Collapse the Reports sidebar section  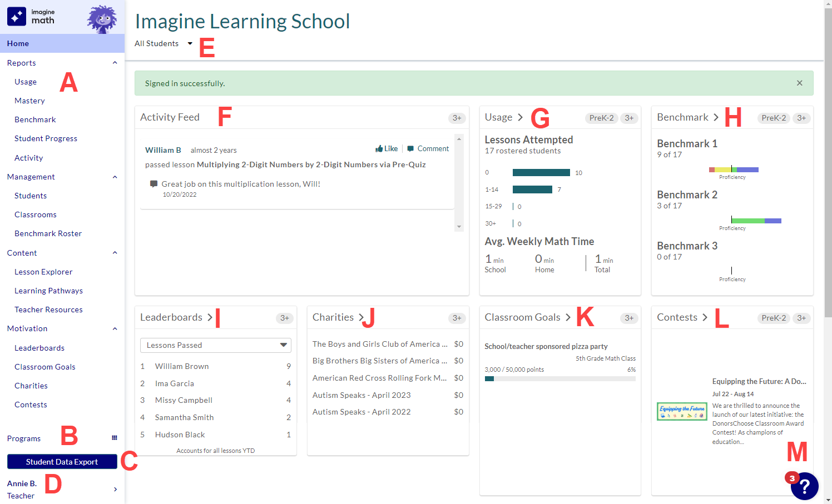115,63
